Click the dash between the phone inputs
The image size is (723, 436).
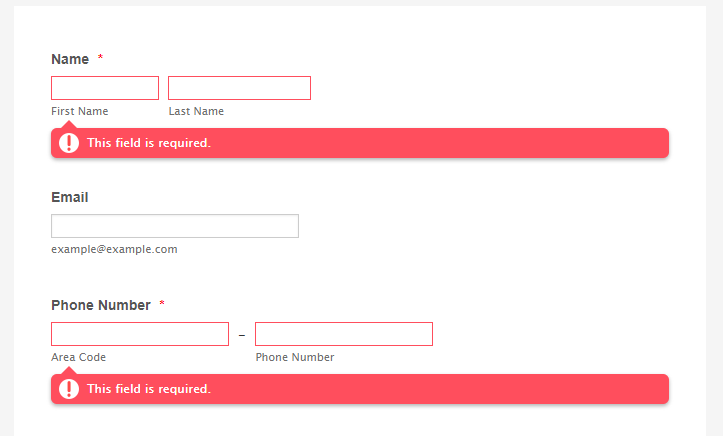click(242, 334)
